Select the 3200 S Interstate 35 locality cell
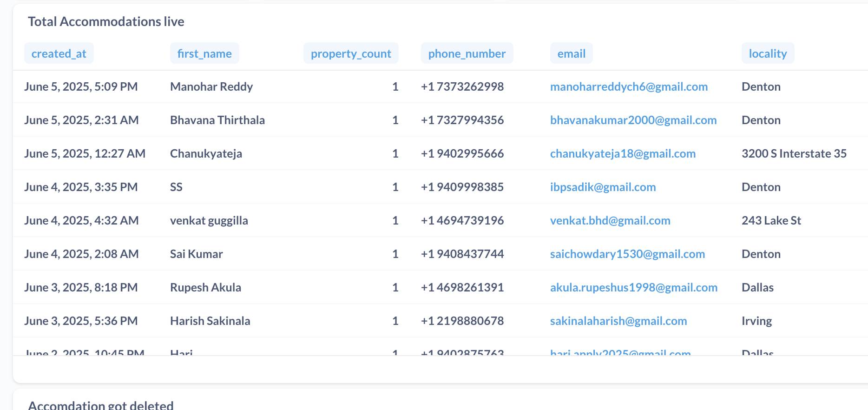The height and width of the screenshot is (410, 868). pos(794,154)
